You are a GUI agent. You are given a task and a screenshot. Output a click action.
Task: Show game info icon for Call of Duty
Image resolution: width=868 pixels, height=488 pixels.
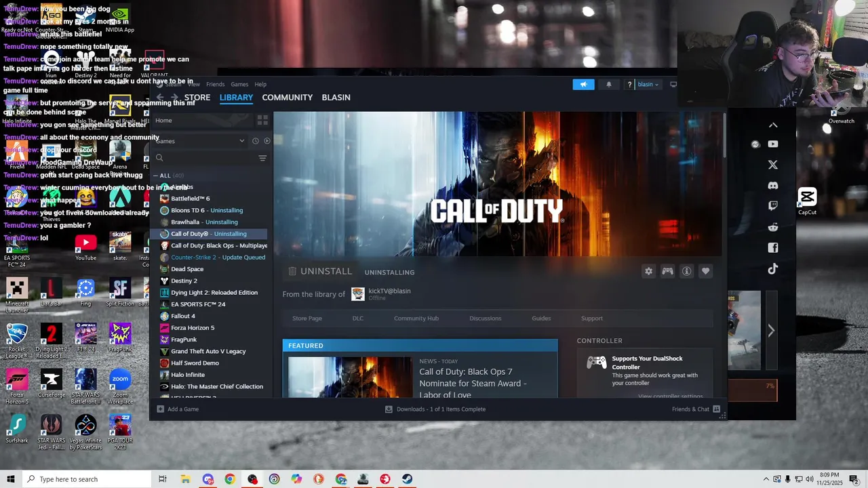coord(686,271)
